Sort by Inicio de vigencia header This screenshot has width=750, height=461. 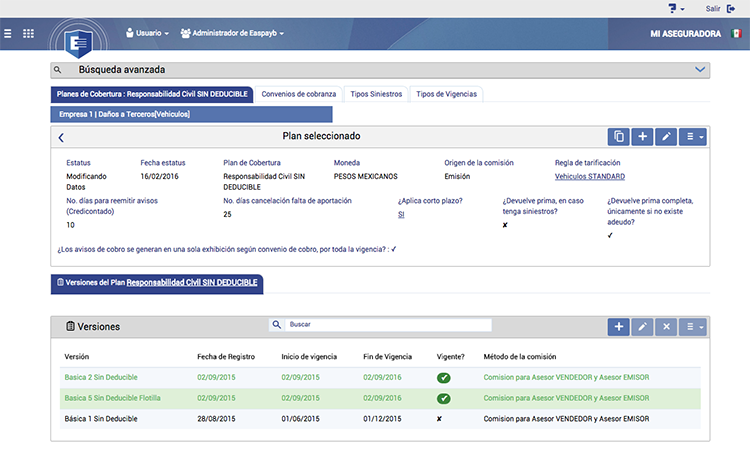(309, 357)
